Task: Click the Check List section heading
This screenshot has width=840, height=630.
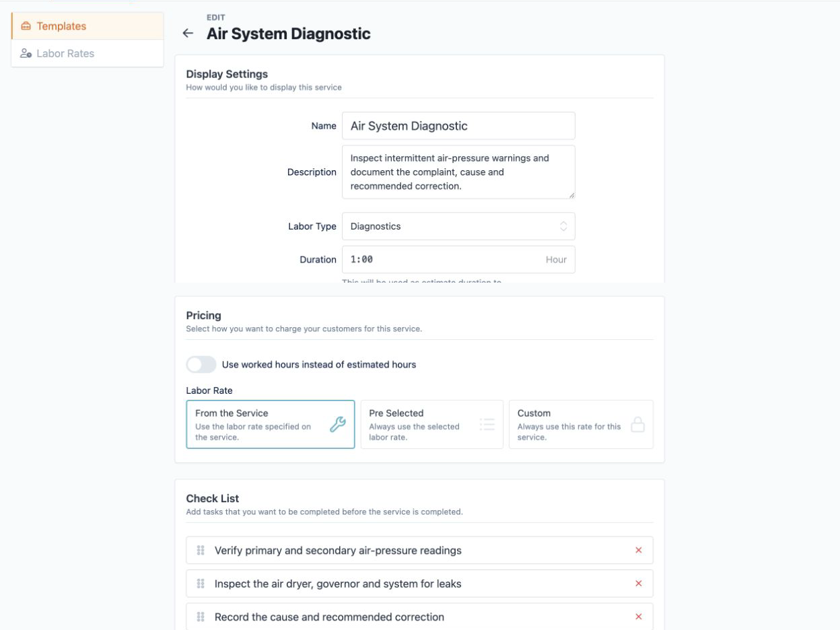Action: click(x=212, y=498)
